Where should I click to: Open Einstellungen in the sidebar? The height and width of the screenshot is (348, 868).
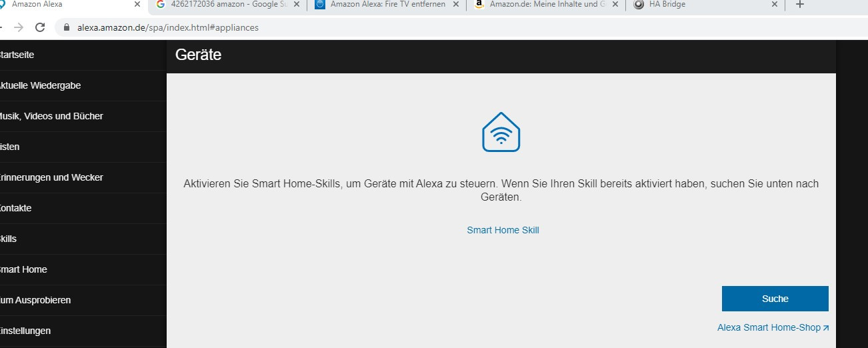83,331
